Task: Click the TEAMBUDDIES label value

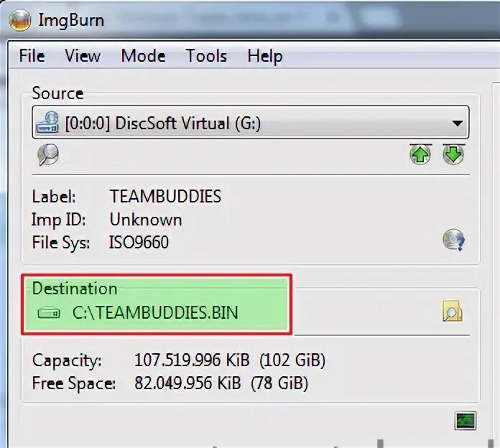Action: tap(165, 196)
